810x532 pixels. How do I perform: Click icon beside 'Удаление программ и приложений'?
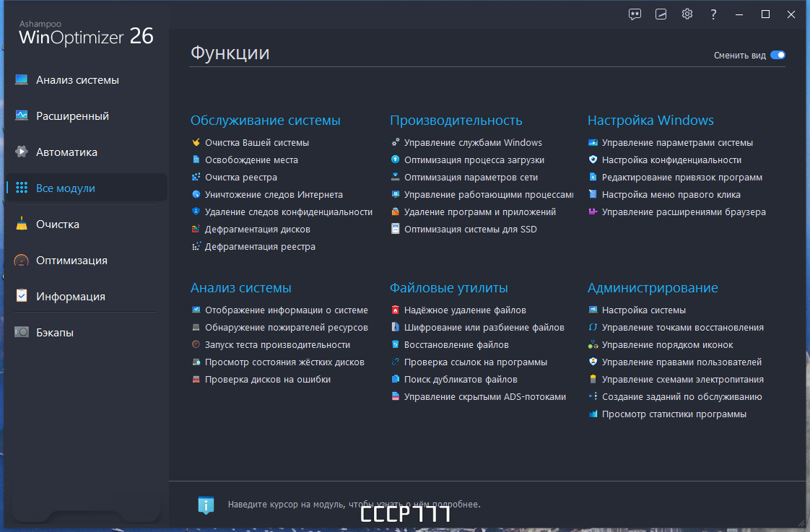pyautogui.click(x=395, y=212)
